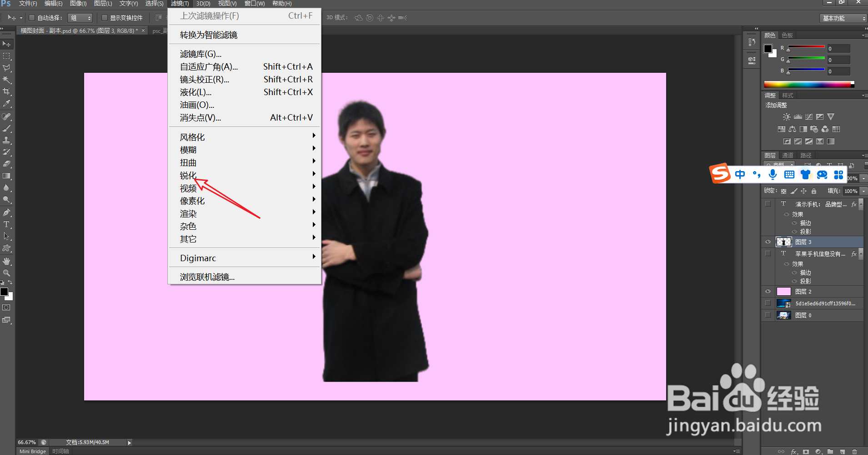
Task: Select the Polygonal Lasso tool
Action: click(x=7, y=68)
